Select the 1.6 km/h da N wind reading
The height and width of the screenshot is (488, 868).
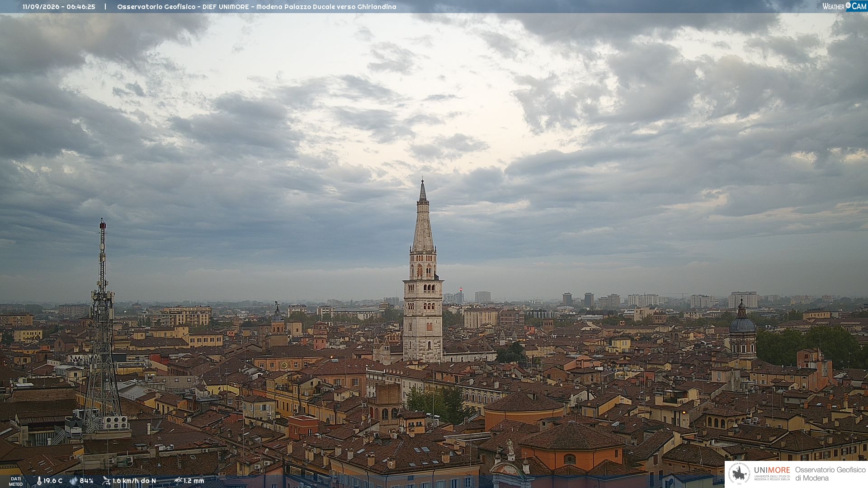[x=134, y=481]
